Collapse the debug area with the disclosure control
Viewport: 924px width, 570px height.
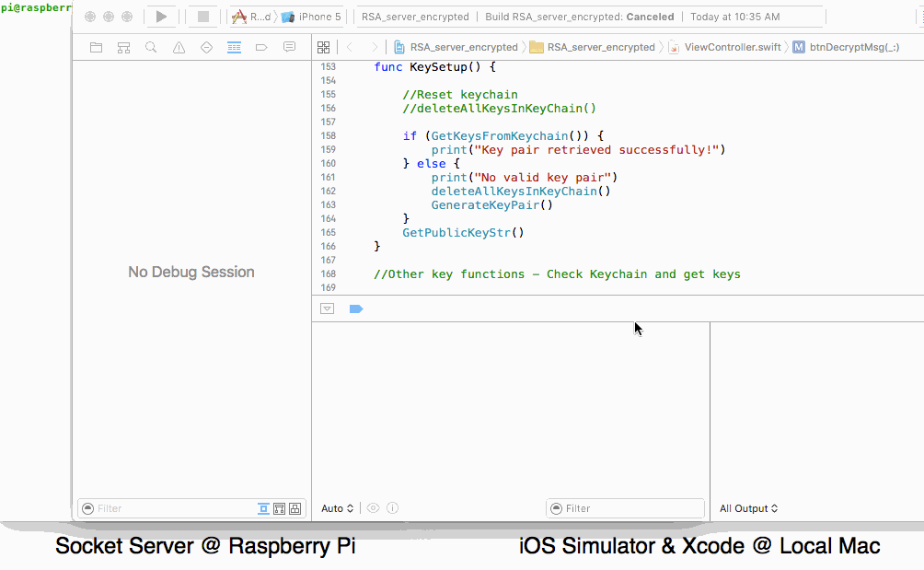(x=327, y=308)
